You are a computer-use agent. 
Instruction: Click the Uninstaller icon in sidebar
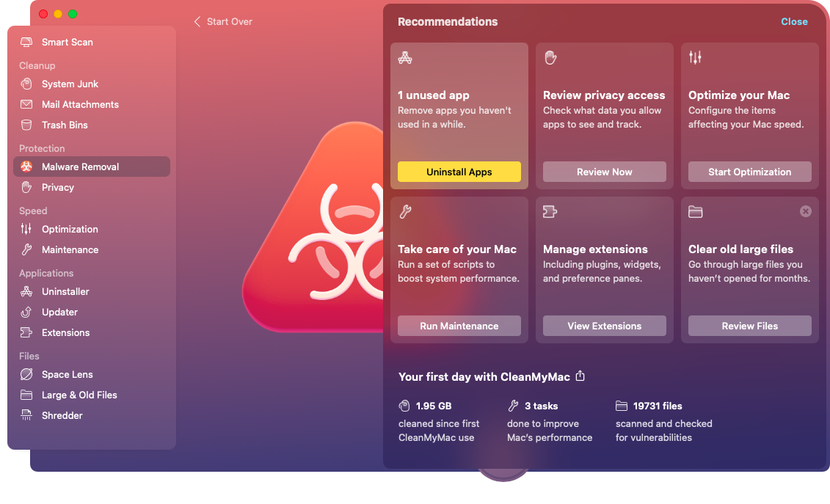(26, 292)
